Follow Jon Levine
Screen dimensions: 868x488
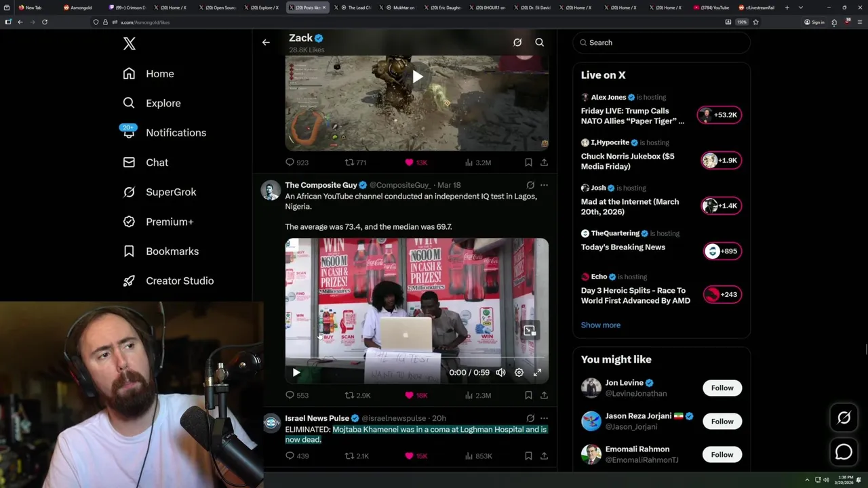[x=722, y=388]
